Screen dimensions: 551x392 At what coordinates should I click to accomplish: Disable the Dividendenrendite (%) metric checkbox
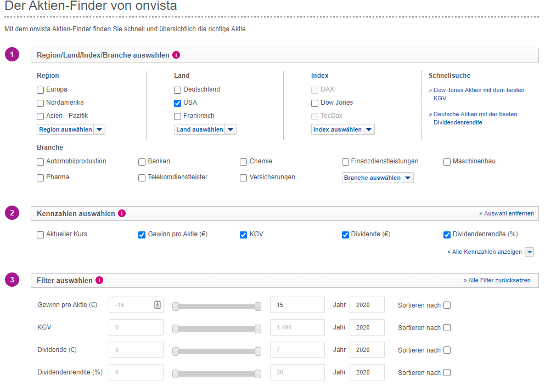point(447,235)
